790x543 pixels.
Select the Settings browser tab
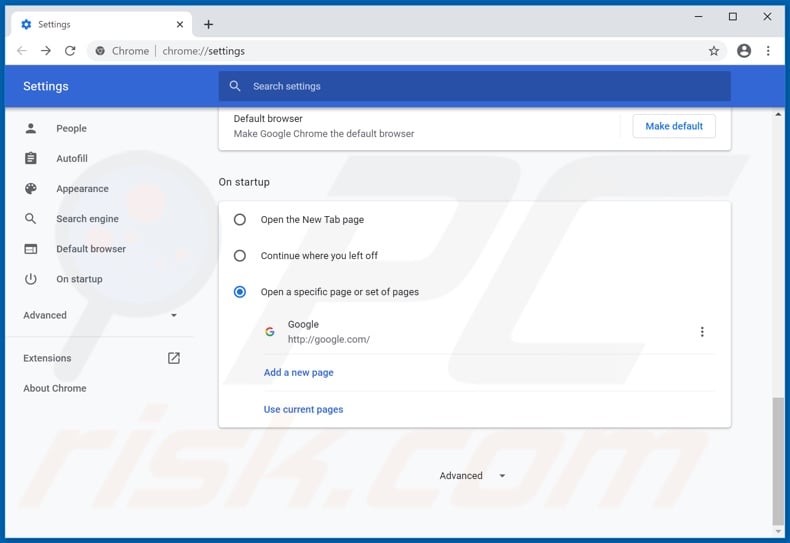[x=101, y=24]
